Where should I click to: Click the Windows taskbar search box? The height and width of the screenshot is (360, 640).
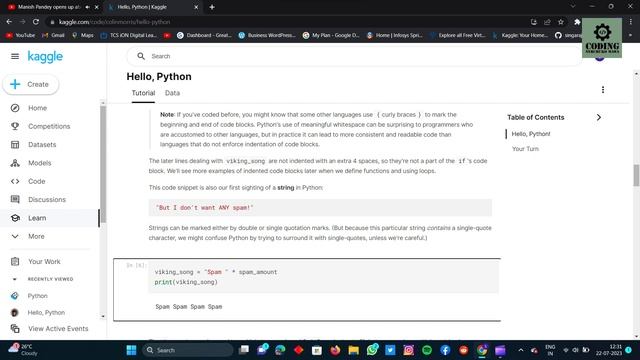click(x=188, y=350)
